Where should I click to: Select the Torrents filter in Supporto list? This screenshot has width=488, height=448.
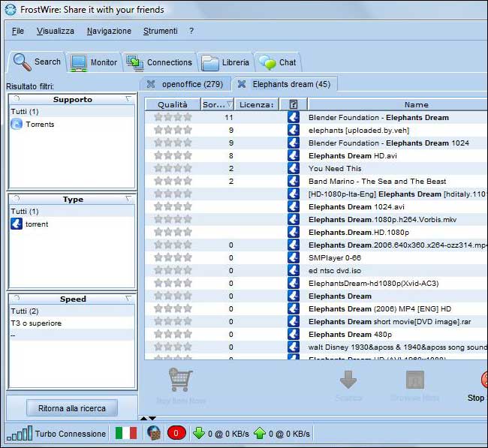click(40, 124)
